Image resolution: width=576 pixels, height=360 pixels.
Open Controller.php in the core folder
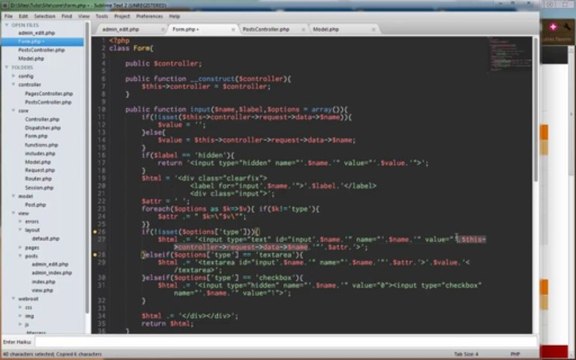[x=42, y=119]
